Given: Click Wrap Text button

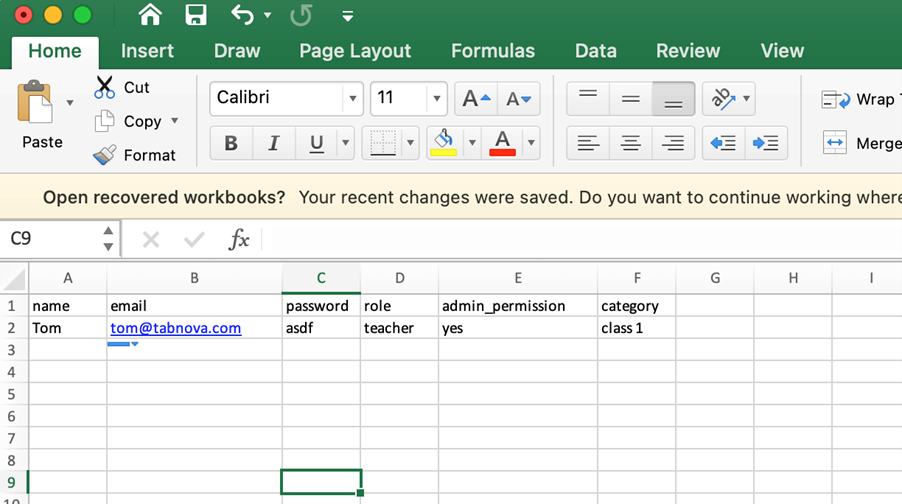Looking at the screenshot, I should 861,100.
